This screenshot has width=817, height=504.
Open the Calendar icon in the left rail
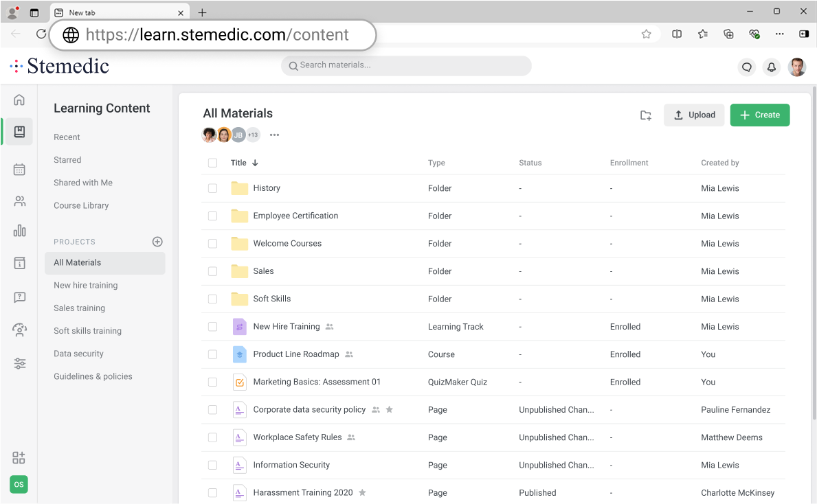click(19, 168)
